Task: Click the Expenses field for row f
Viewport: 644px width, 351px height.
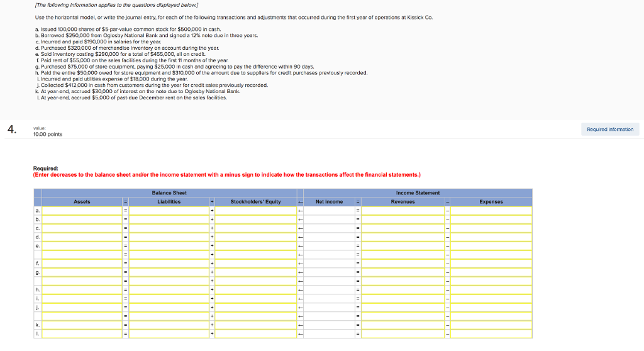Action: [491, 263]
